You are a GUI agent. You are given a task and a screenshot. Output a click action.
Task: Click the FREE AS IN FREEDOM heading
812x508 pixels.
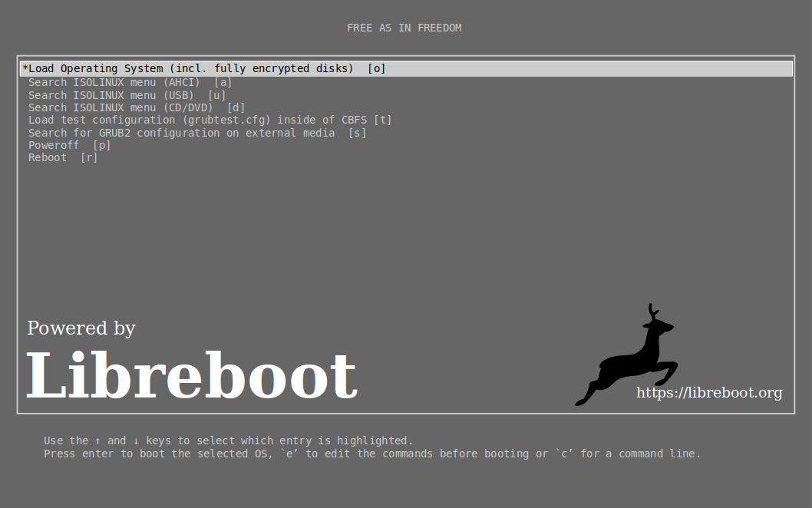click(404, 28)
